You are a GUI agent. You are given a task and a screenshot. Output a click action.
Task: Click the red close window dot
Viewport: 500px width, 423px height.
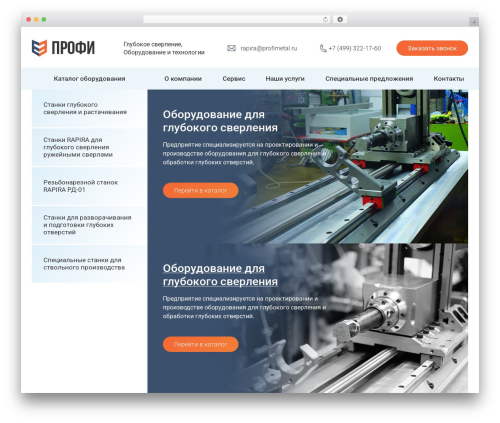pyautogui.click(x=29, y=19)
